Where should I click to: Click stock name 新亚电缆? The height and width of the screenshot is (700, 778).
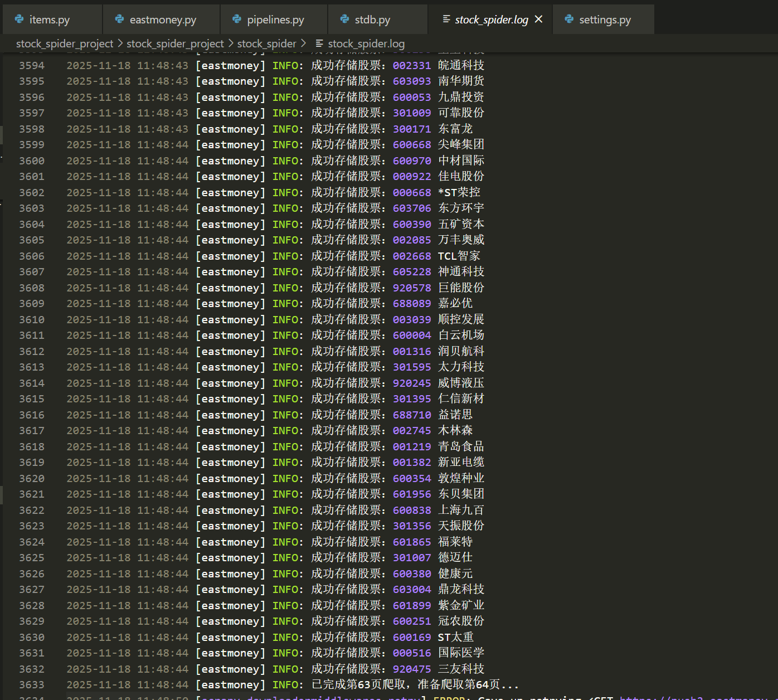(x=461, y=463)
